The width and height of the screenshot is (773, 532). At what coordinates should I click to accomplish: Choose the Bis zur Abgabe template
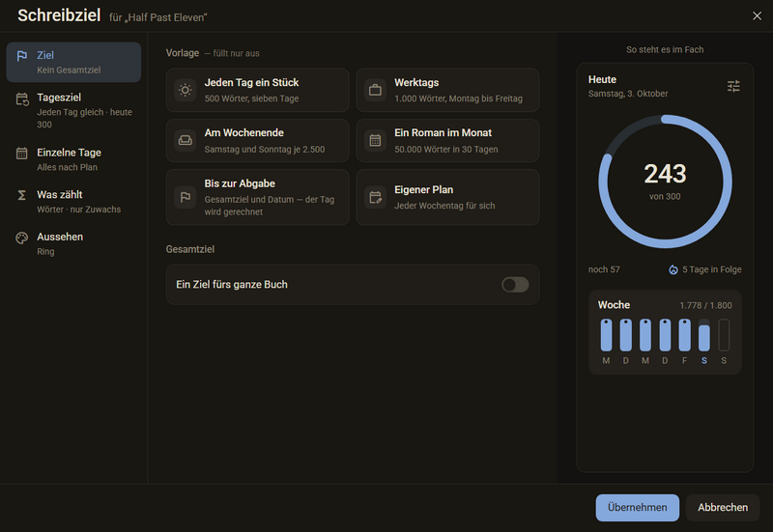click(257, 197)
